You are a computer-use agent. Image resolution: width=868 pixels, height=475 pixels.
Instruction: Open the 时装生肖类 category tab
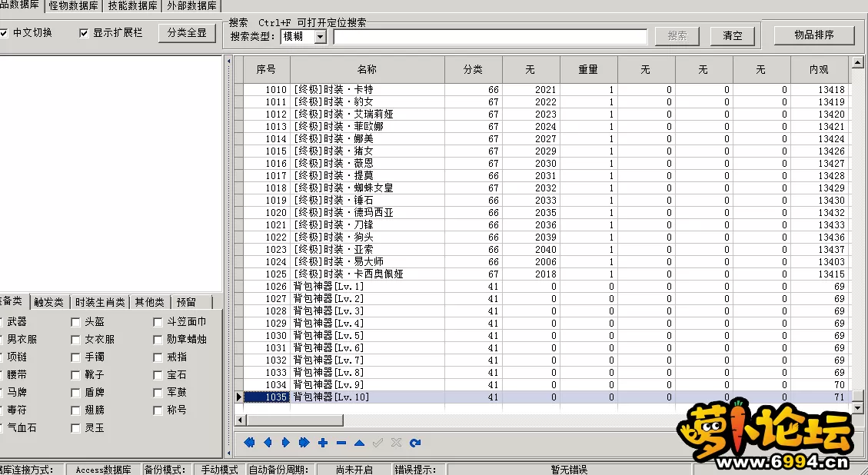pos(100,302)
